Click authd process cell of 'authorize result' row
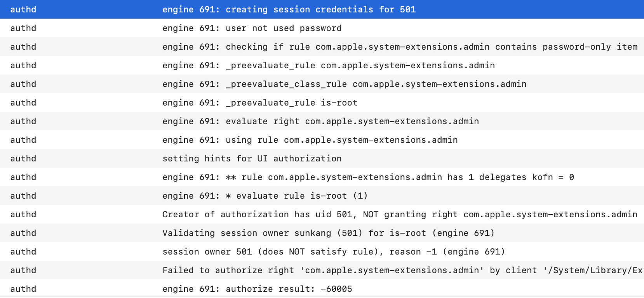This screenshot has height=298, width=644. [23, 289]
